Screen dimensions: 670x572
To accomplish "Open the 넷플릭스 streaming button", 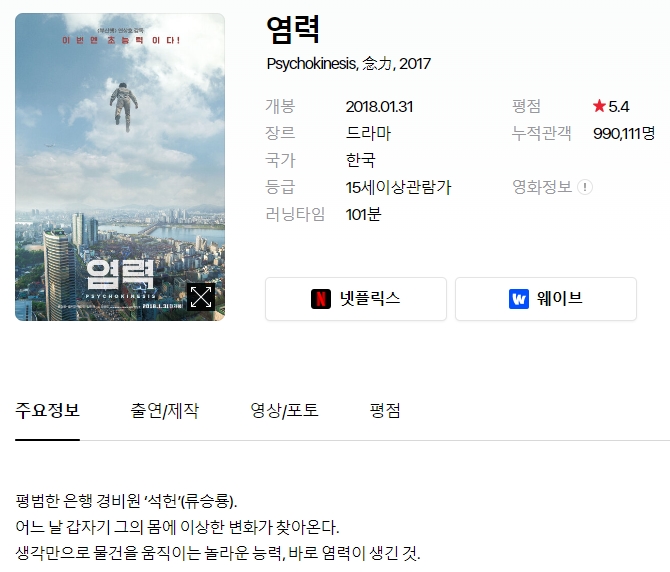I will pyautogui.click(x=356, y=299).
